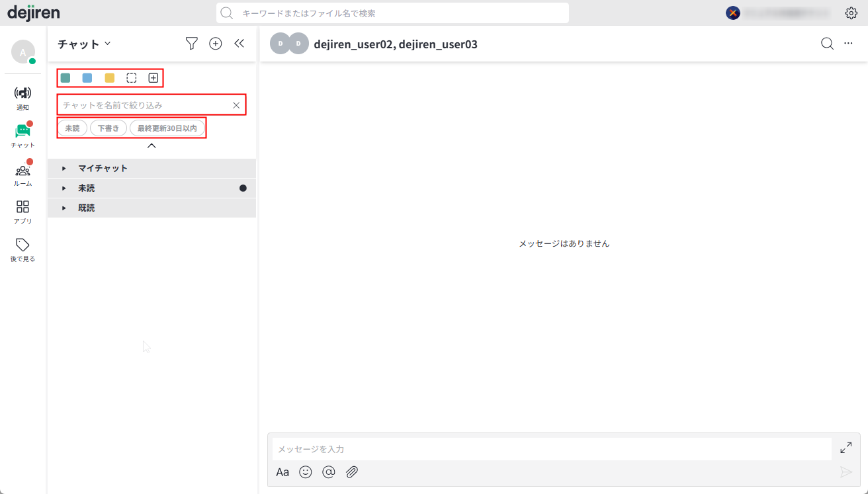Open the 後で見る tag icon
Image resolution: width=868 pixels, height=494 pixels.
pos(22,245)
